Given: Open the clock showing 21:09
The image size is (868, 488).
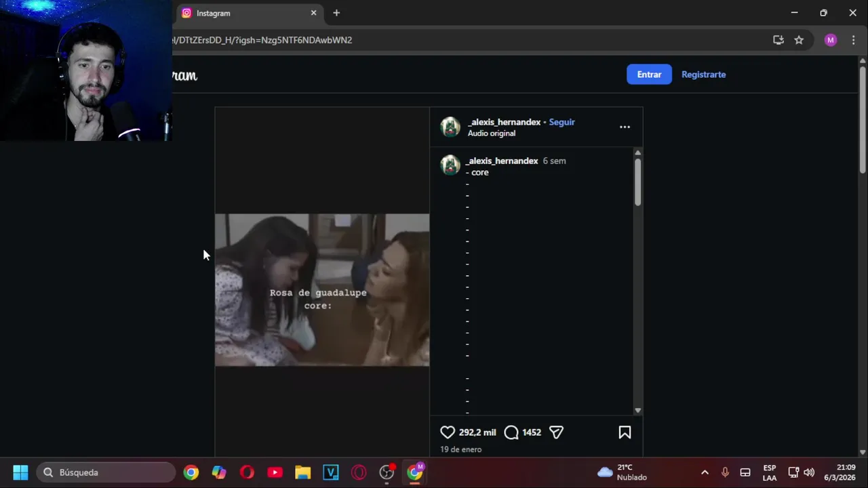Looking at the screenshot, I should pos(840,472).
